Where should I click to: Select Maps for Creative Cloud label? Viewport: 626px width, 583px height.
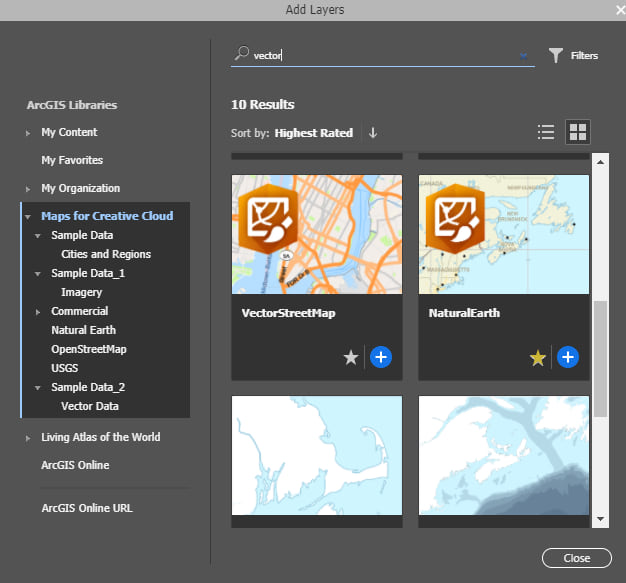[107, 216]
